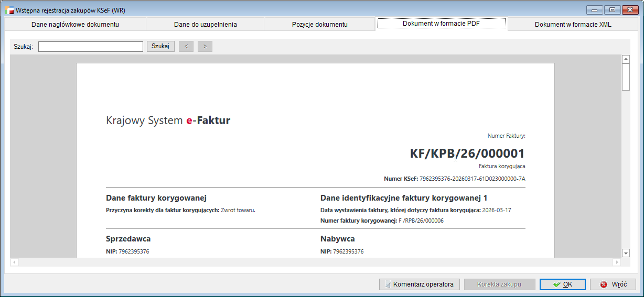Confirm with the OK button
Viewport: 644px width, 297px height.
tap(563, 284)
